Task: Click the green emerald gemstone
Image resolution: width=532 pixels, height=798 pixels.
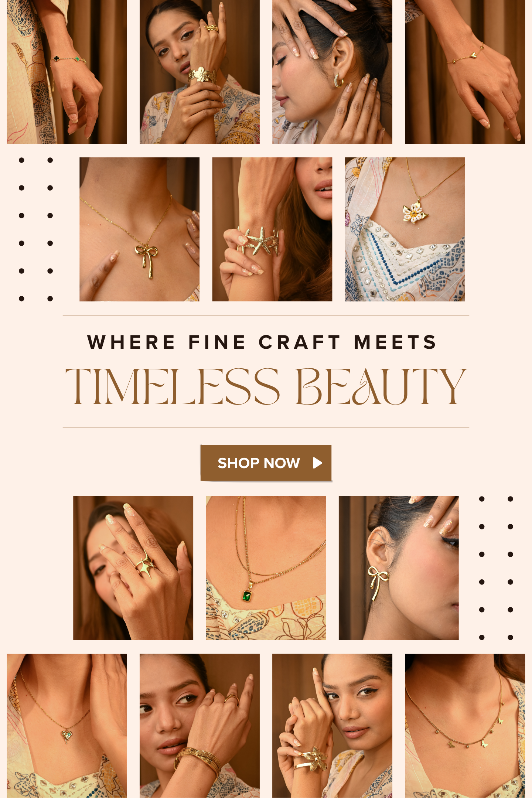Action: tap(247, 596)
